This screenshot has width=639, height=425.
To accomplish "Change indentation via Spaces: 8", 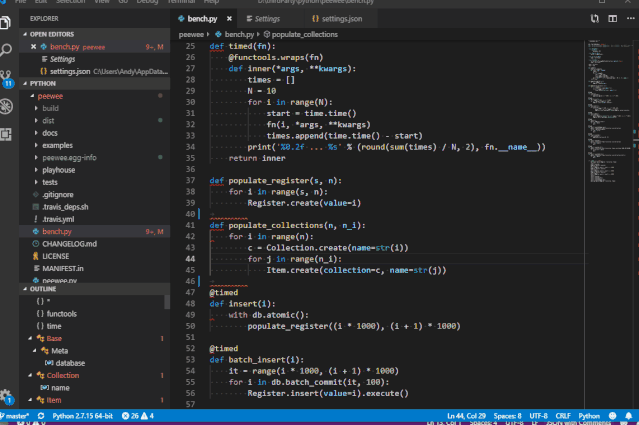I will [x=507, y=416].
